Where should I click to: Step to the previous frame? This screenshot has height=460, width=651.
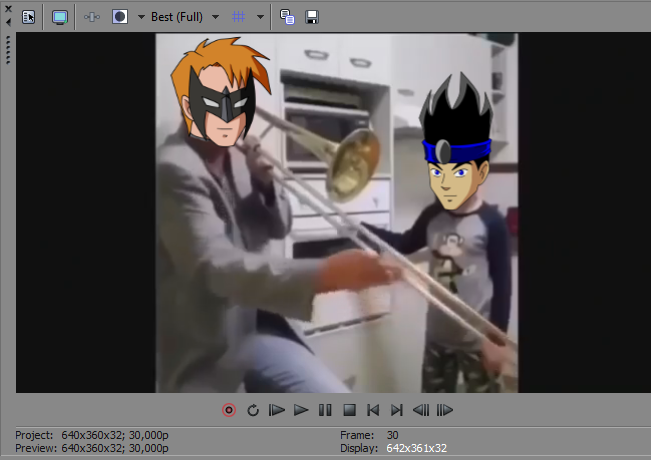point(421,410)
